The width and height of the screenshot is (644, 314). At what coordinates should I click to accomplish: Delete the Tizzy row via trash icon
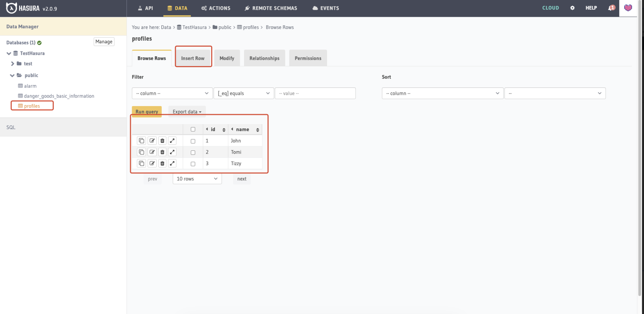click(x=162, y=163)
